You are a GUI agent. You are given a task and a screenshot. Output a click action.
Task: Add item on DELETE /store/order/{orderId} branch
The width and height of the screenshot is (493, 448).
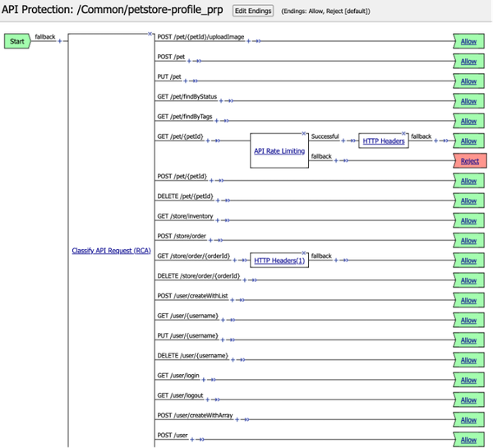[244, 280]
